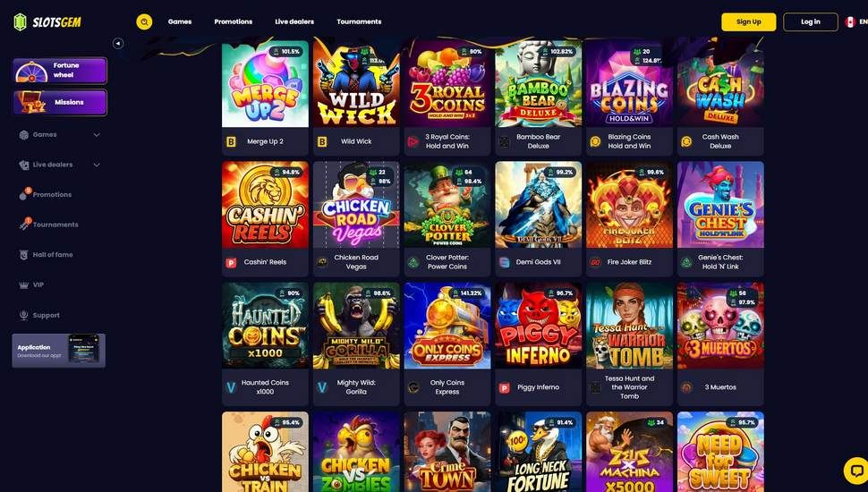Image resolution: width=868 pixels, height=492 pixels.
Task: Click the yellow search icon
Action: click(x=144, y=21)
